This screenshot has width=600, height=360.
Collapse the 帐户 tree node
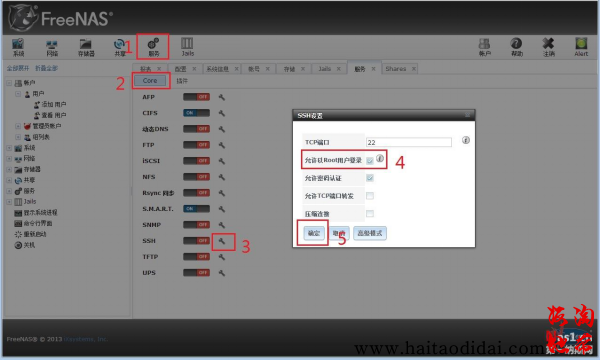[9, 83]
